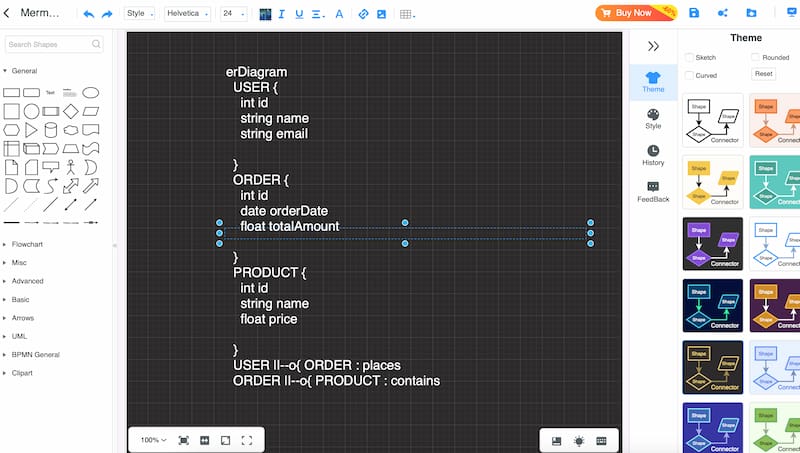Select the purple dark theme thumbnail

712,244
